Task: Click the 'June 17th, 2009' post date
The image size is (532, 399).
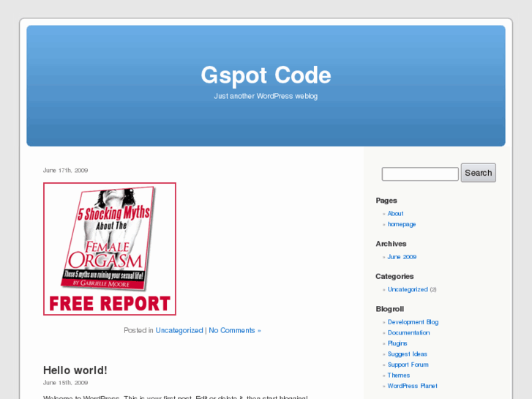Action: pyautogui.click(x=65, y=171)
